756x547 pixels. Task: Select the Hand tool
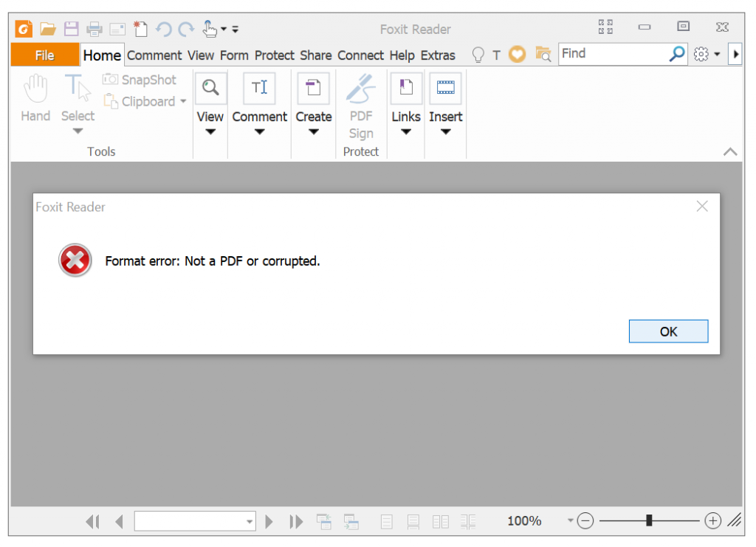pyautogui.click(x=35, y=98)
